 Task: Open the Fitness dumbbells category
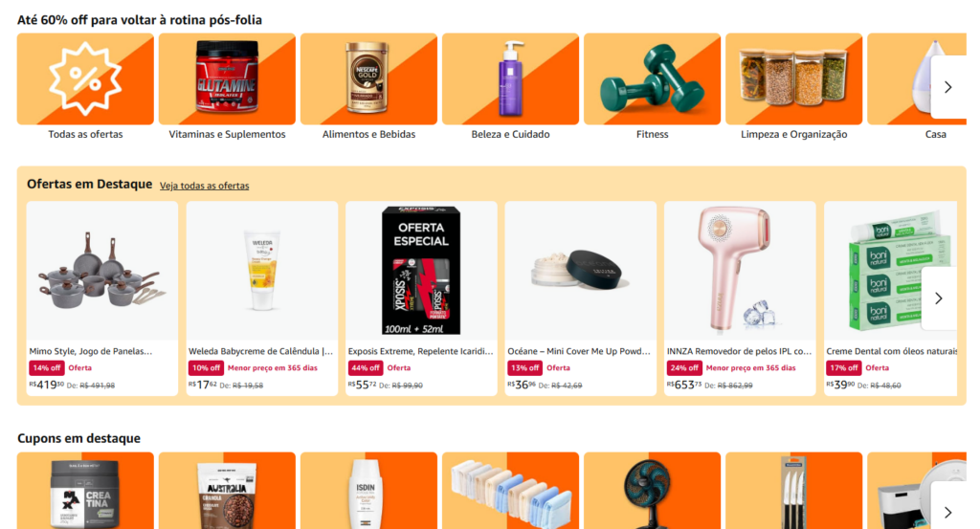point(652,79)
